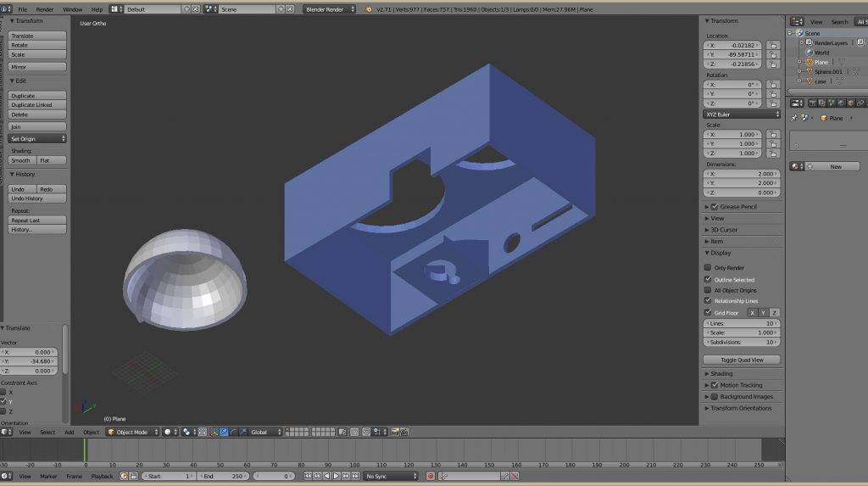
Task: Click the pin icon in properties editor
Action: pyautogui.click(x=793, y=118)
